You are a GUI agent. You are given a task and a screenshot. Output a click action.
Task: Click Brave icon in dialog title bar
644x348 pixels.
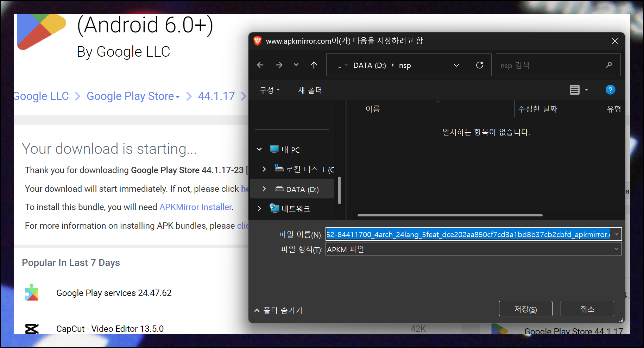(258, 41)
